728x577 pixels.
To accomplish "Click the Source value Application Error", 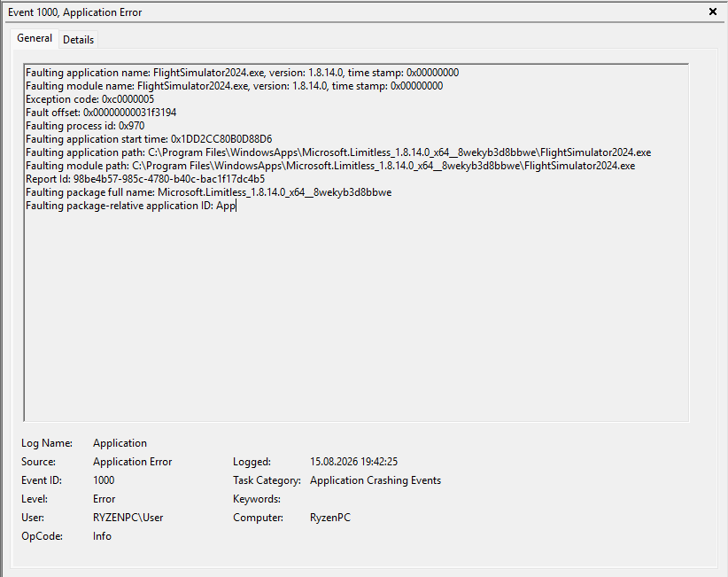I will [x=132, y=462].
